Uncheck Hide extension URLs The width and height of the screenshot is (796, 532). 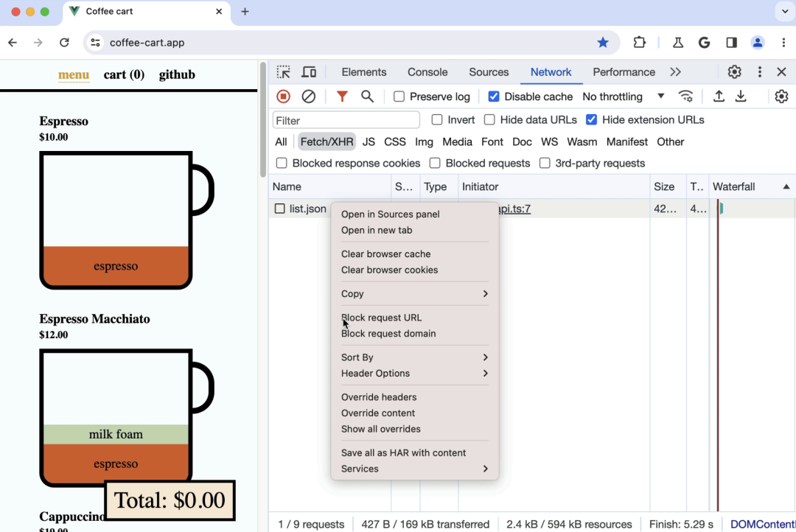pyautogui.click(x=591, y=120)
